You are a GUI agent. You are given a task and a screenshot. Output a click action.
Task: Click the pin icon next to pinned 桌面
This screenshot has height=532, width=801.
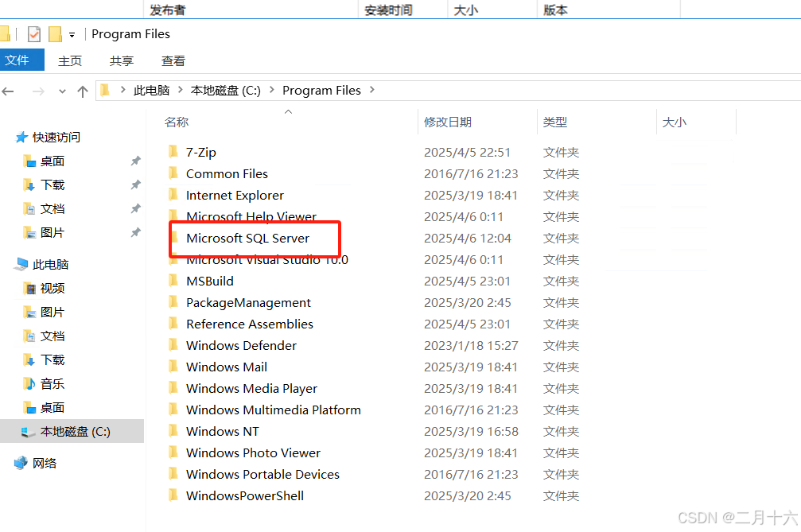coord(135,161)
